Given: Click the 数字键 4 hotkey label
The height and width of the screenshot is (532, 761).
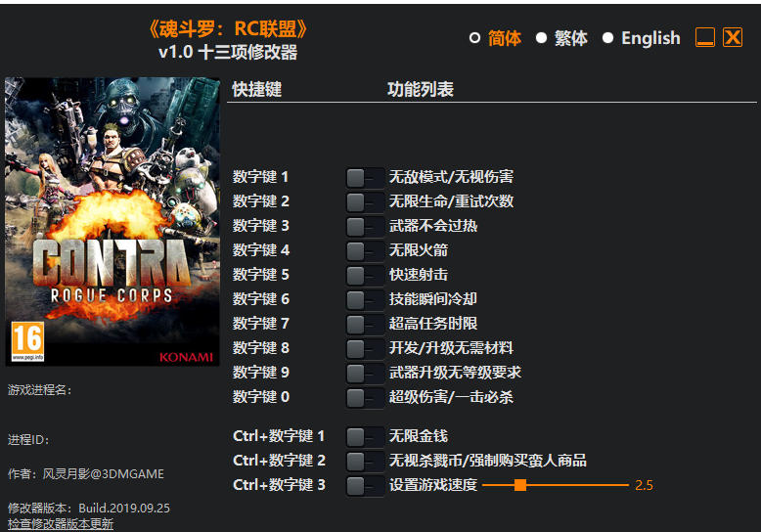Looking at the screenshot, I should tap(260, 250).
